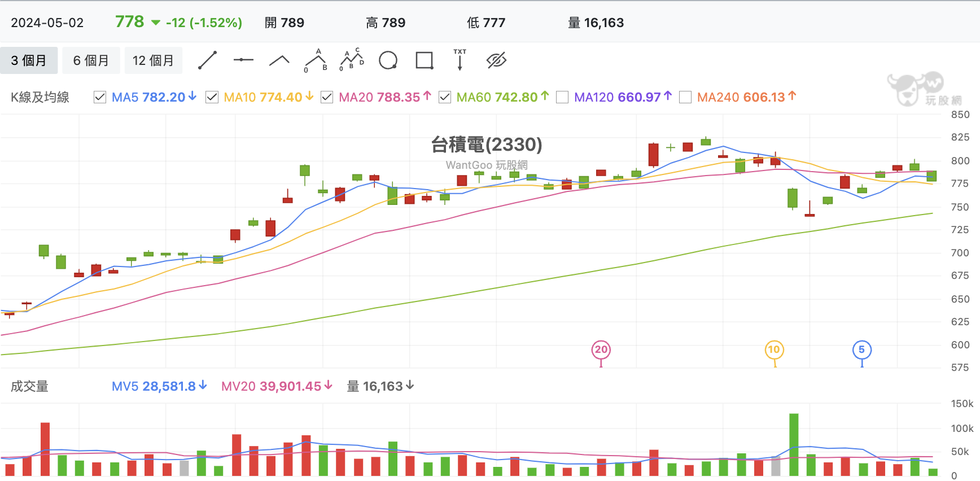Click the date 2024-05-02

pos(47,23)
